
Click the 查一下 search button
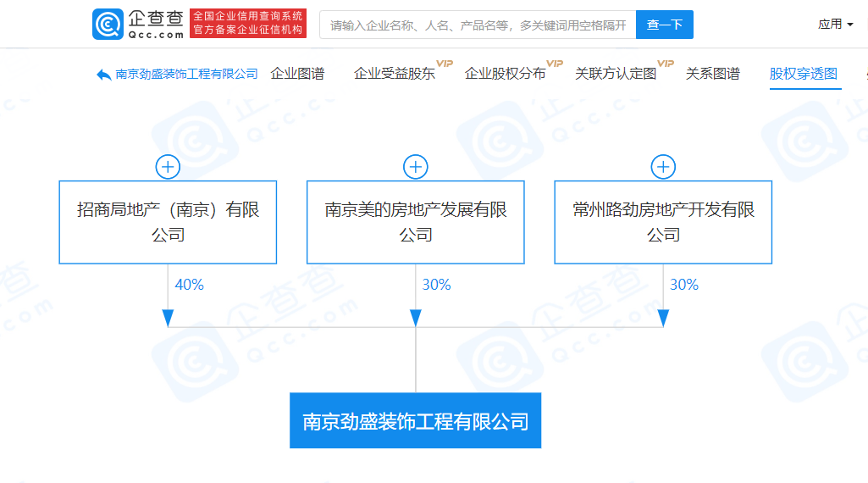click(x=664, y=25)
